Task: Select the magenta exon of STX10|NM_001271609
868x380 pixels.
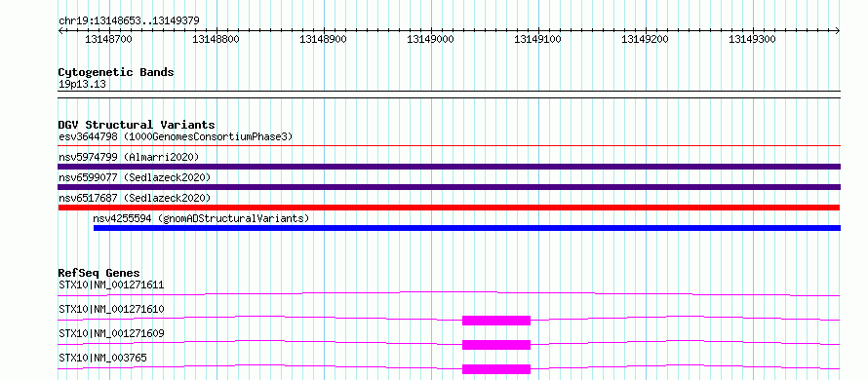Action: click(496, 345)
